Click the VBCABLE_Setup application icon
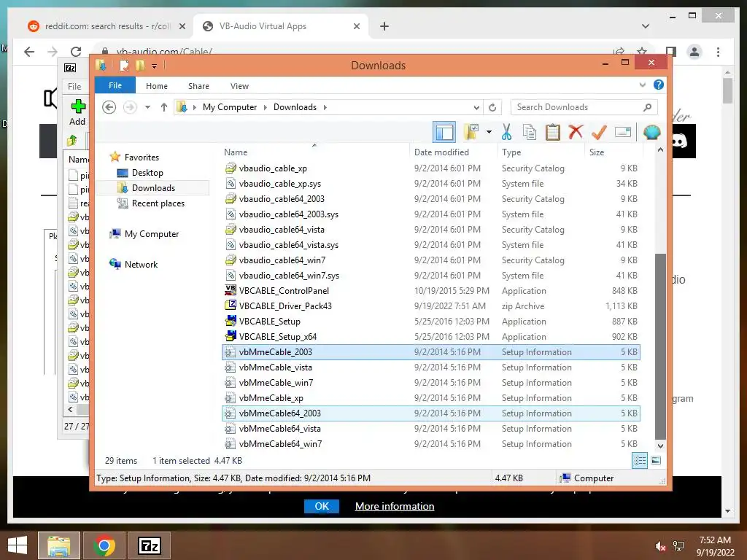 [231, 321]
